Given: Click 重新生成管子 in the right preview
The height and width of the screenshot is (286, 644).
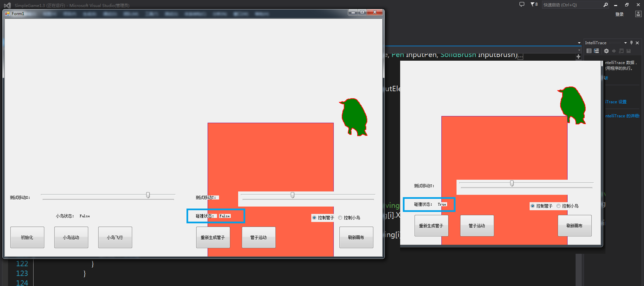Looking at the screenshot, I should click(x=431, y=226).
